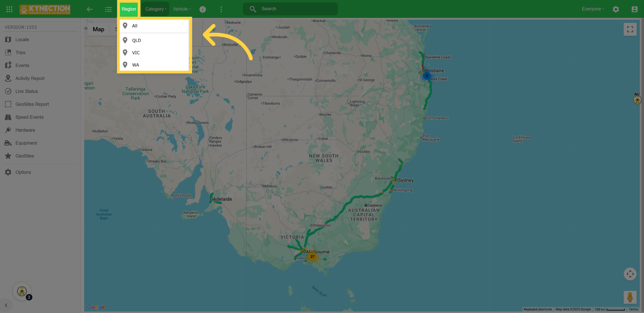
Task: Open the apps grid icon
Action: pos(9,9)
